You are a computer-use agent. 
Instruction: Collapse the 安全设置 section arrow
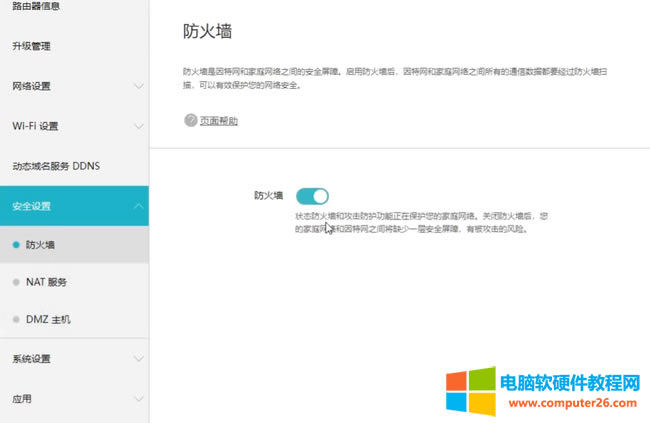[x=138, y=206]
